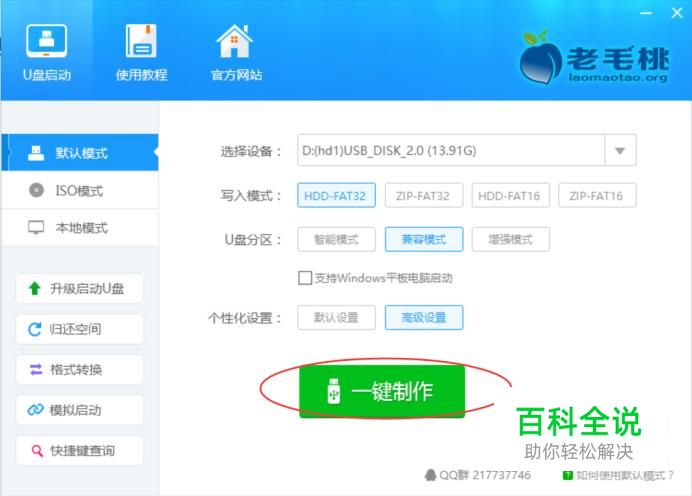
Task: Click the 快捷键查询 button
Action: pyautogui.click(x=80, y=451)
